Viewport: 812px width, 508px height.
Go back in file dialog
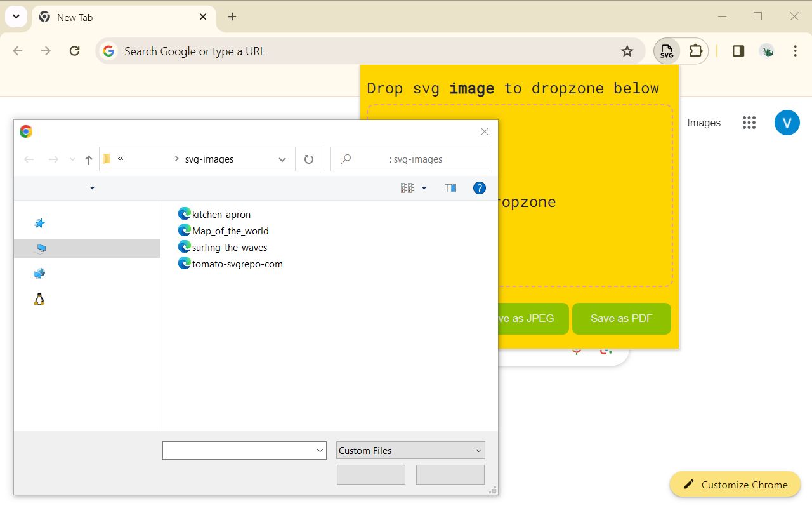pos(29,159)
